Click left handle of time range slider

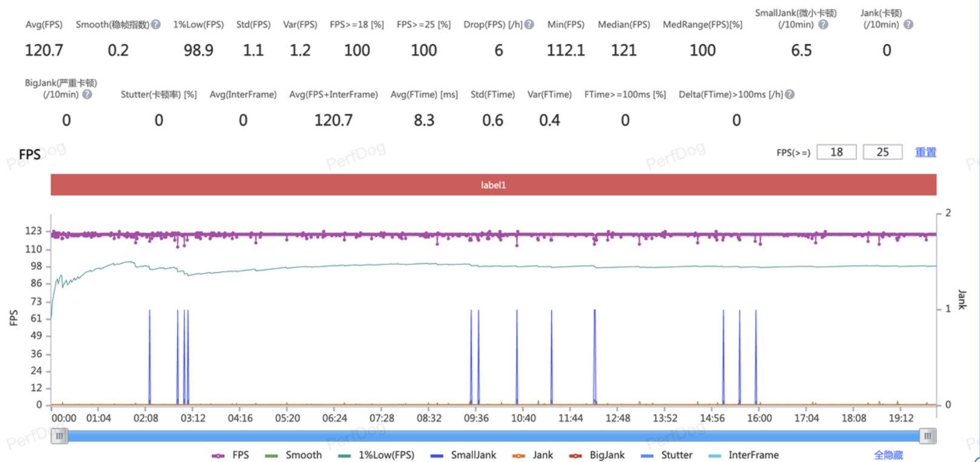[x=59, y=436]
